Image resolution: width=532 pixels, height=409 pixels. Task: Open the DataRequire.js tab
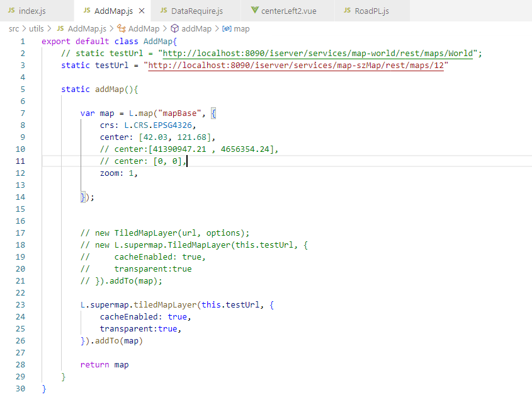(x=197, y=11)
